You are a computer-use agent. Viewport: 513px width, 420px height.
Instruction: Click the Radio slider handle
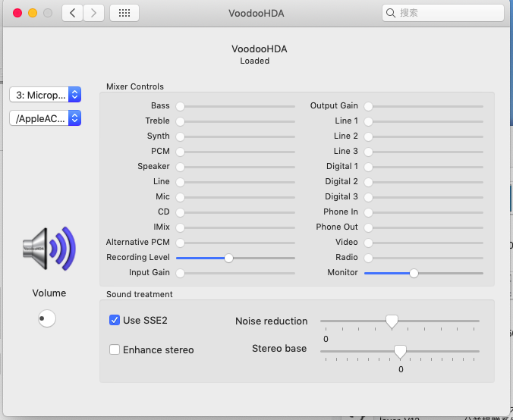[368, 259]
